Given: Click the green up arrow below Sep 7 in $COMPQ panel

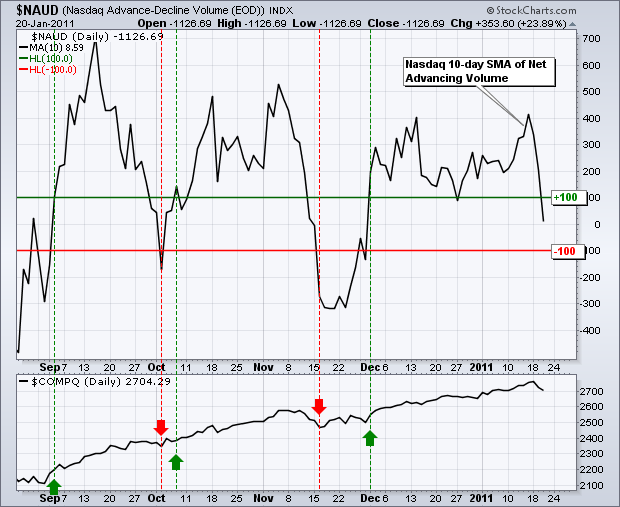Looking at the screenshot, I should [x=54, y=486].
